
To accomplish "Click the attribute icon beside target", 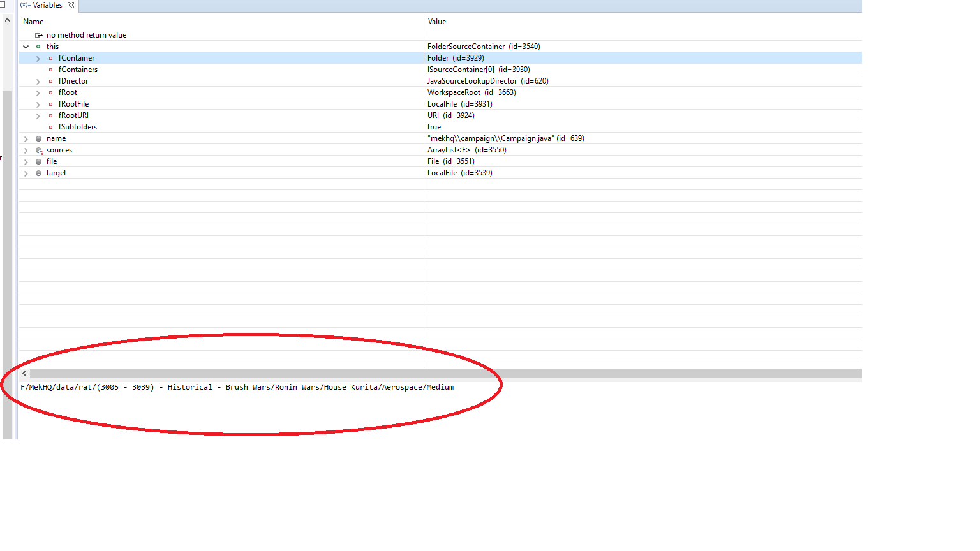I will 38,173.
